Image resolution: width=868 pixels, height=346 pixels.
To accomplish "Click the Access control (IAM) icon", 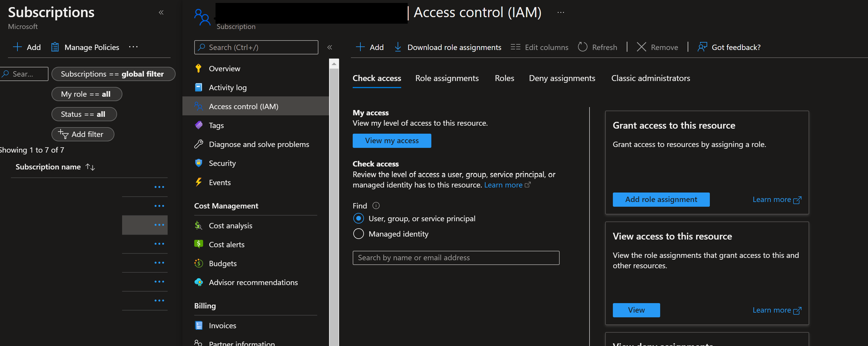I will [198, 106].
